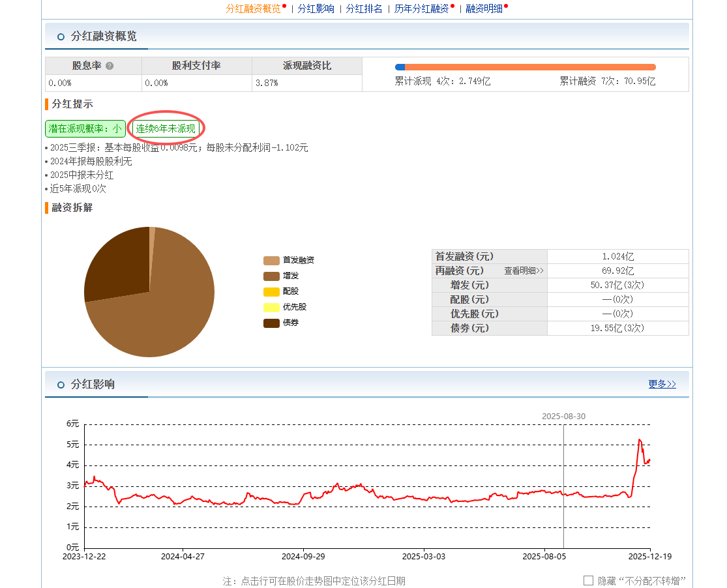The image size is (727, 588).
Task: Click the circle icon beside 分红融资概览 heading
Action: (61, 37)
